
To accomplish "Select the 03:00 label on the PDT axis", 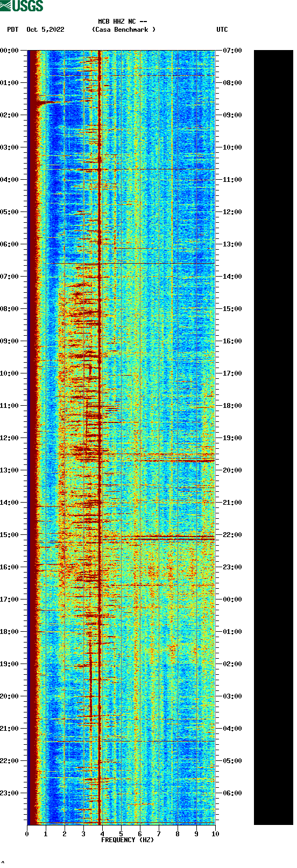I will (9, 147).
